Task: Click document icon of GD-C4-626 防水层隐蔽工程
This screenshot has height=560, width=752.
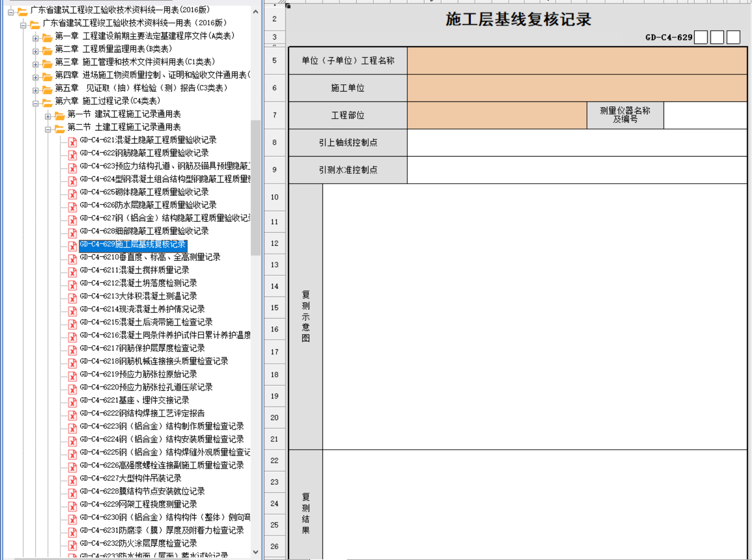Action: coord(72,207)
